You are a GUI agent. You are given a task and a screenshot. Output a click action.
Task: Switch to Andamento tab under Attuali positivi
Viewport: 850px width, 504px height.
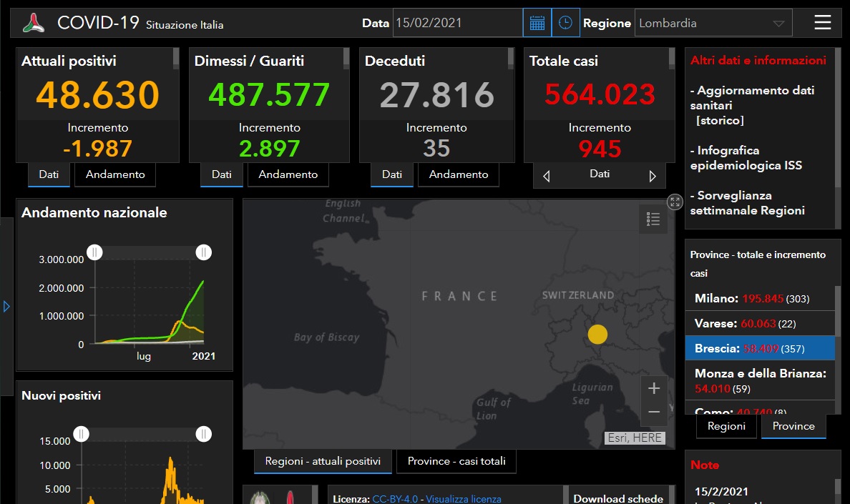[115, 174]
